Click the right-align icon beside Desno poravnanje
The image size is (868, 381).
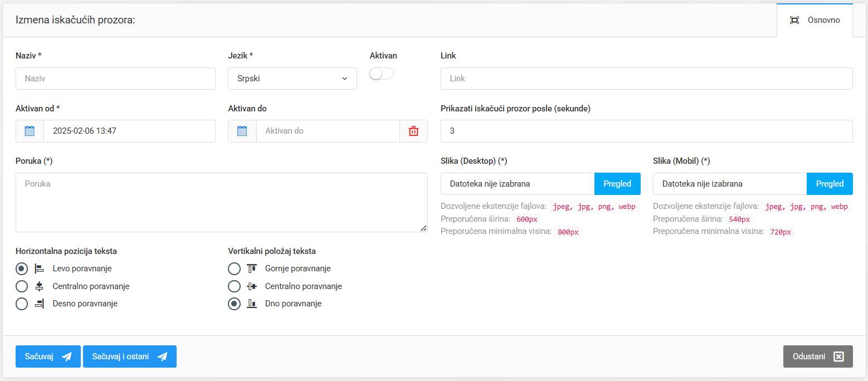[x=39, y=304]
